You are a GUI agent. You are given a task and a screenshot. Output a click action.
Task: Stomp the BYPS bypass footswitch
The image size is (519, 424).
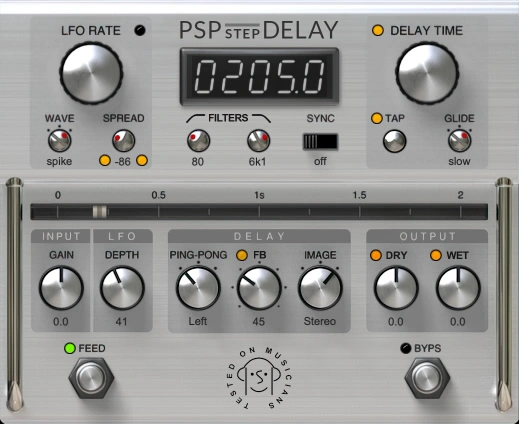click(x=427, y=378)
